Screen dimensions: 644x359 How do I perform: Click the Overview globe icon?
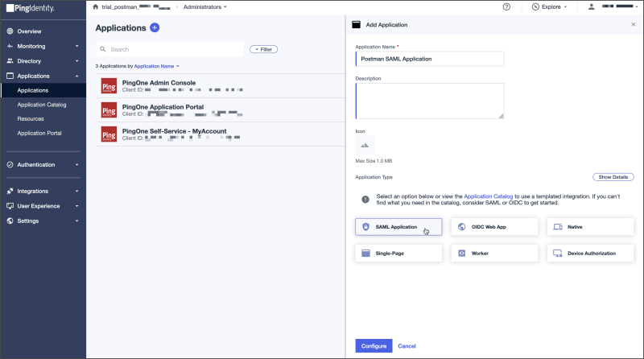(10, 31)
